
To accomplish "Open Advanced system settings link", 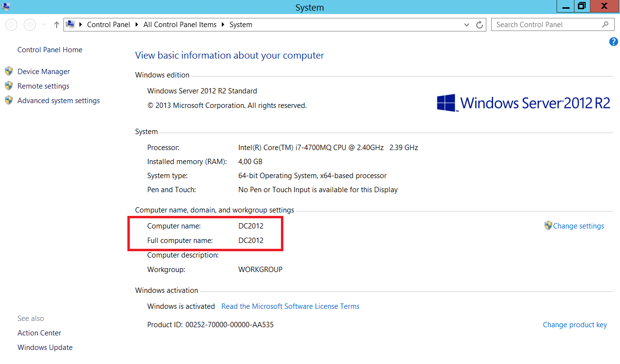I will [59, 101].
